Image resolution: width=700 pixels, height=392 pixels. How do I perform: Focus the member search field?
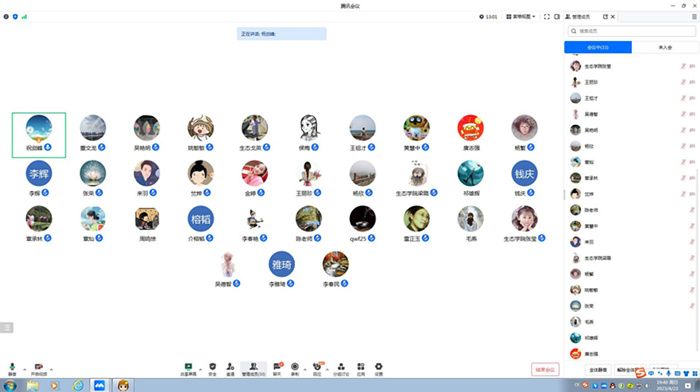[x=632, y=31]
